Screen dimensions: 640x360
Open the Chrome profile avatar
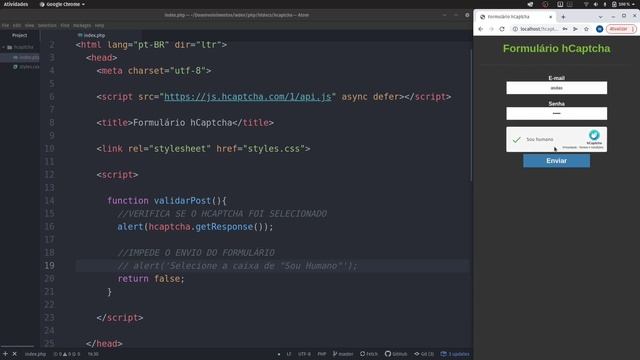[x=599, y=29]
